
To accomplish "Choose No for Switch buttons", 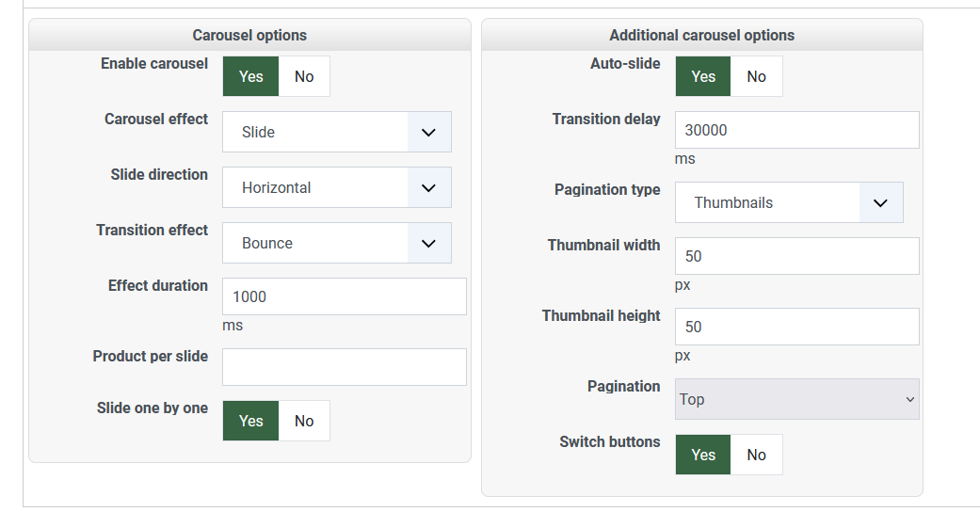I will coord(756,455).
